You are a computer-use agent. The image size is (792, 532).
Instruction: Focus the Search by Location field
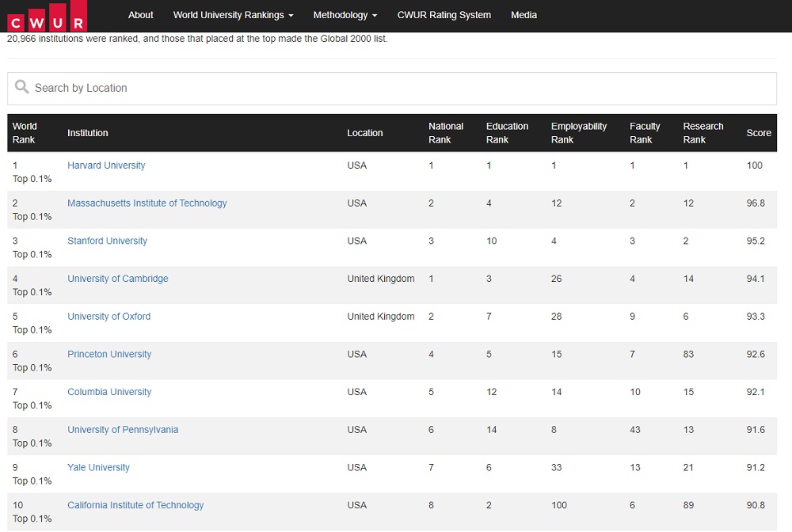click(x=396, y=88)
